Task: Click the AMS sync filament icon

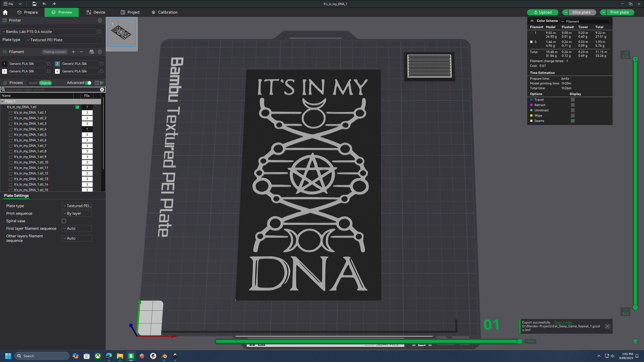Action: coord(92,52)
